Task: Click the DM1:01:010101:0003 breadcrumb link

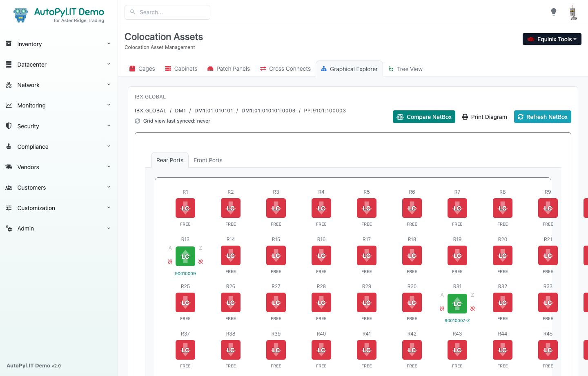Action: point(268,111)
